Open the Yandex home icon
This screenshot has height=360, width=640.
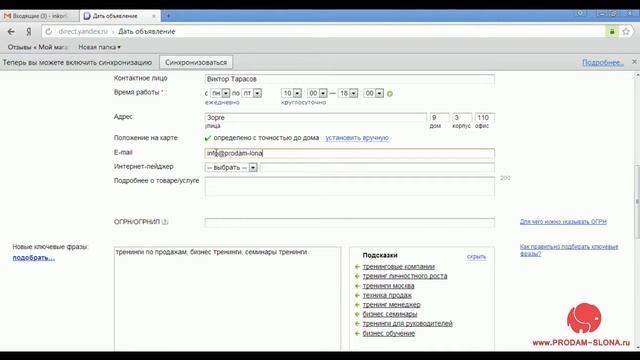click(29, 31)
